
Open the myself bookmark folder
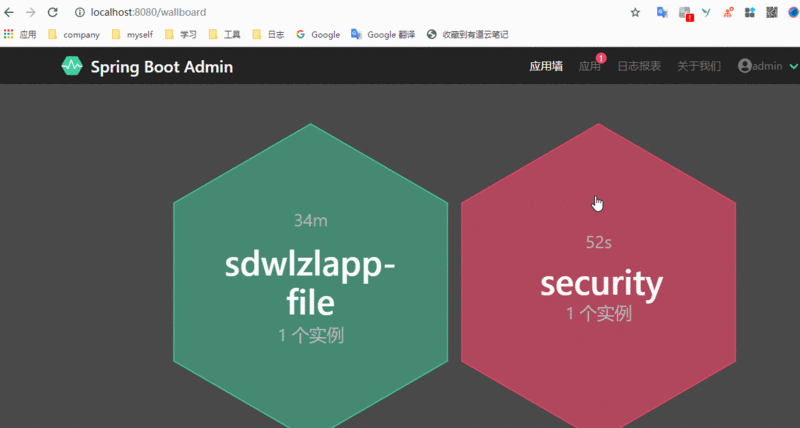click(x=132, y=35)
